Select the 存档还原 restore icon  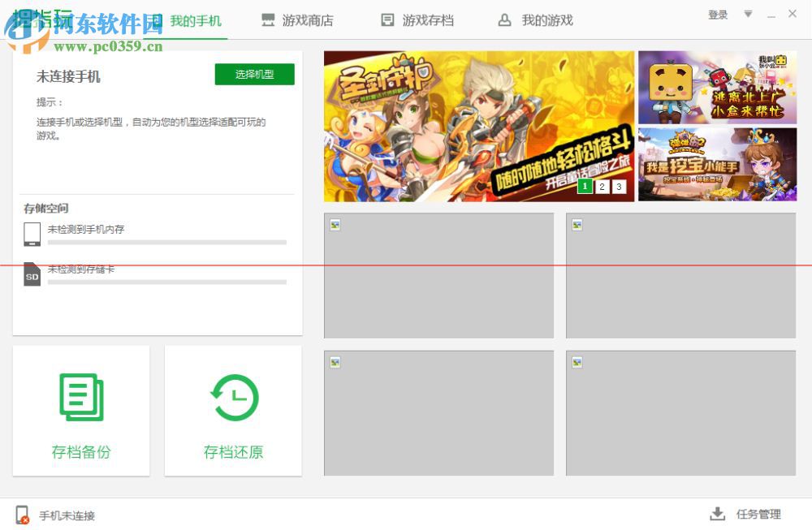point(233,395)
